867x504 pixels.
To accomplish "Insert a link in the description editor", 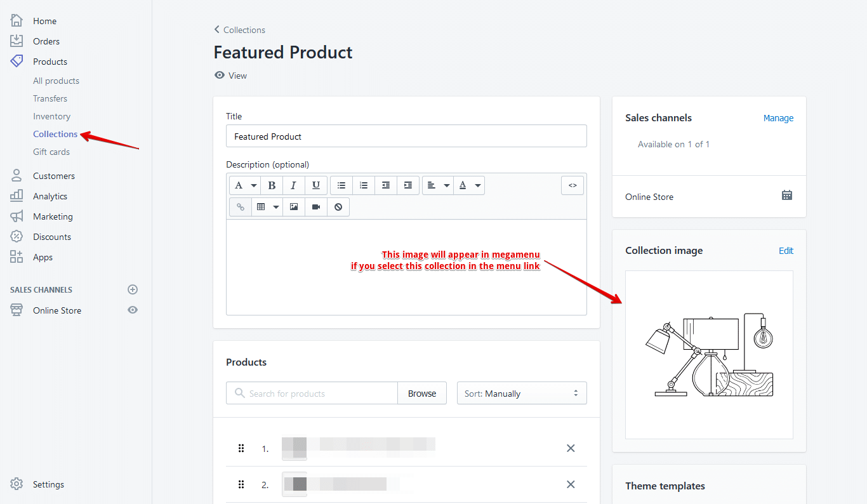I will pos(240,206).
